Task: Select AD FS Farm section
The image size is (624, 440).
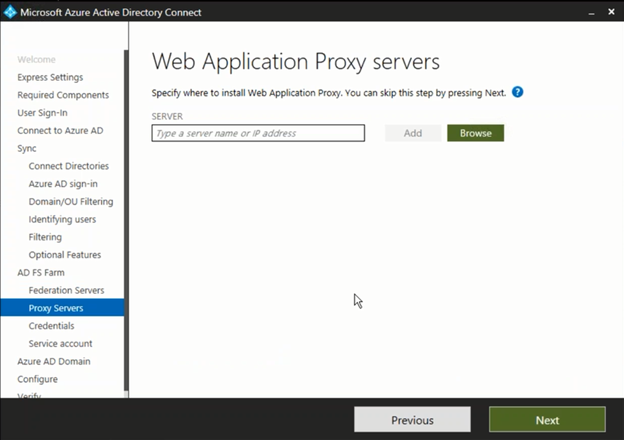Action: (41, 273)
